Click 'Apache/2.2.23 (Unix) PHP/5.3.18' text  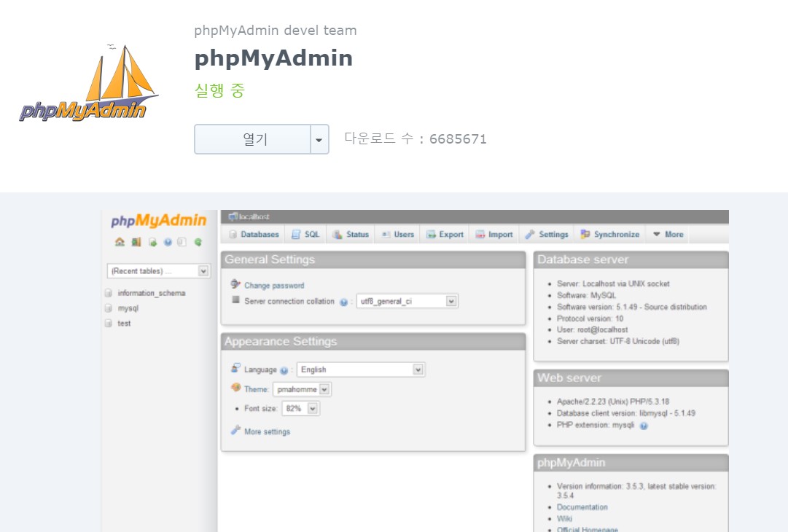pyautogui.click(x=613, y=402)
